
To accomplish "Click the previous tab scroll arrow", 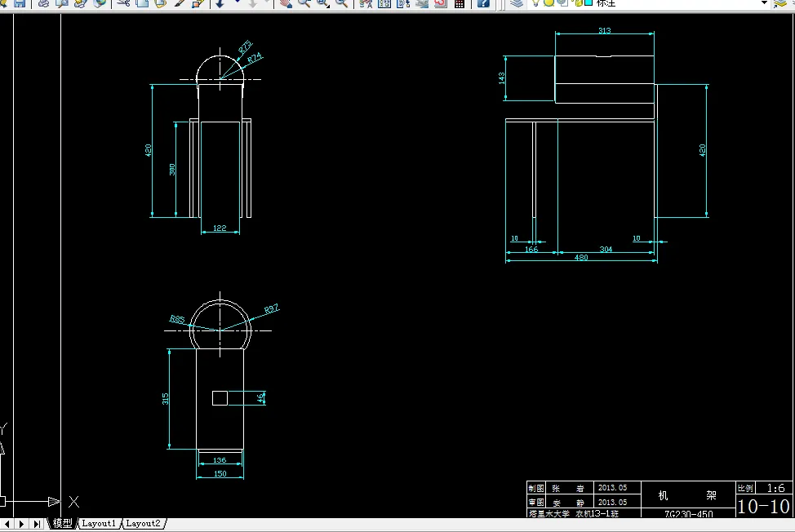I will point(7,524).
